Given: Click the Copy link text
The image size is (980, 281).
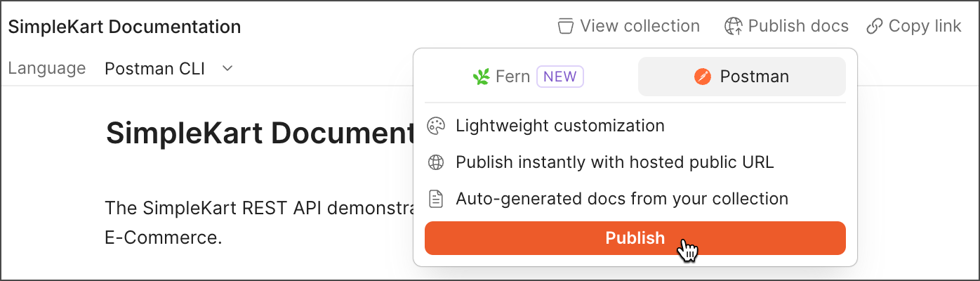Looking at the screenshot, I should [x=925, y=27].
